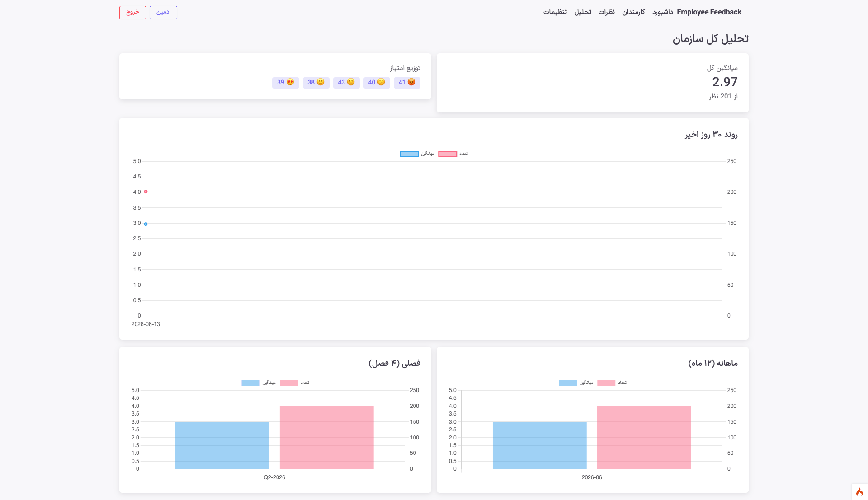The width and height of the screenshot is (868, 500).
Task: Click the 'فصلی (۴ فصل)' chart title
Action: click(394, 363)
